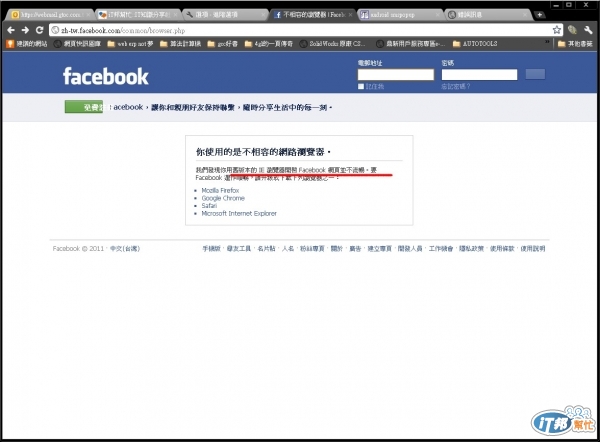This screenshot has width=600, height=442.
Task: Change language via 中文(台灣) footer link
Action: pos(125,248)
